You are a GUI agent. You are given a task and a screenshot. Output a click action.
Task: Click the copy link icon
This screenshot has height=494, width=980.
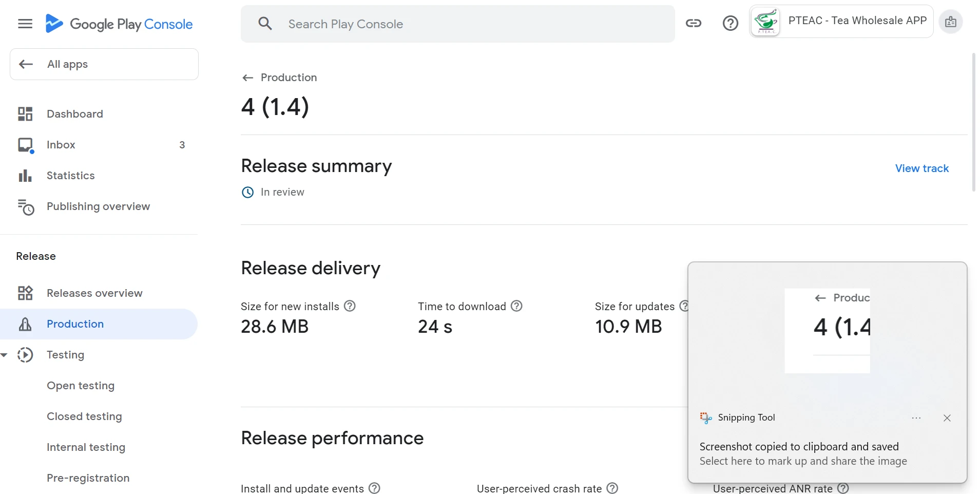pos(693,23)
